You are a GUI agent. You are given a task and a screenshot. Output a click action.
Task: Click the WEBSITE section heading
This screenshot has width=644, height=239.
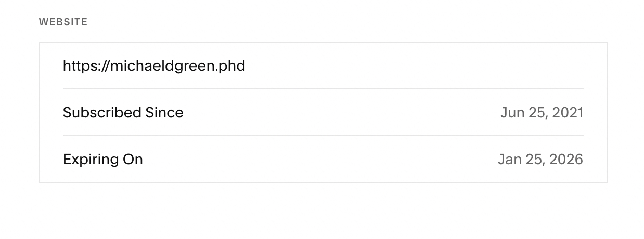(x=63, y=22)
